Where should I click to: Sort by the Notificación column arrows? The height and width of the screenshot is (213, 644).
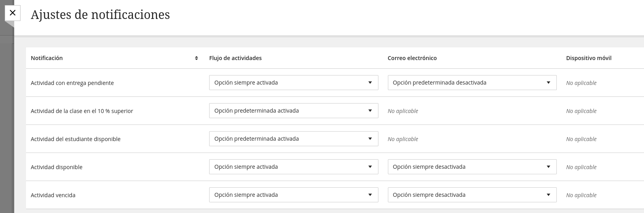197,58
